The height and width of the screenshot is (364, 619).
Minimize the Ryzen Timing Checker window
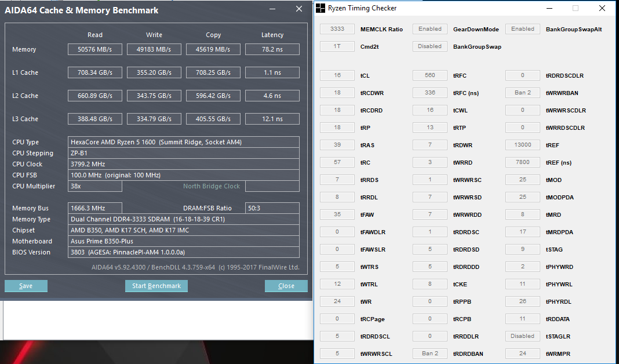tap(549, 8)
